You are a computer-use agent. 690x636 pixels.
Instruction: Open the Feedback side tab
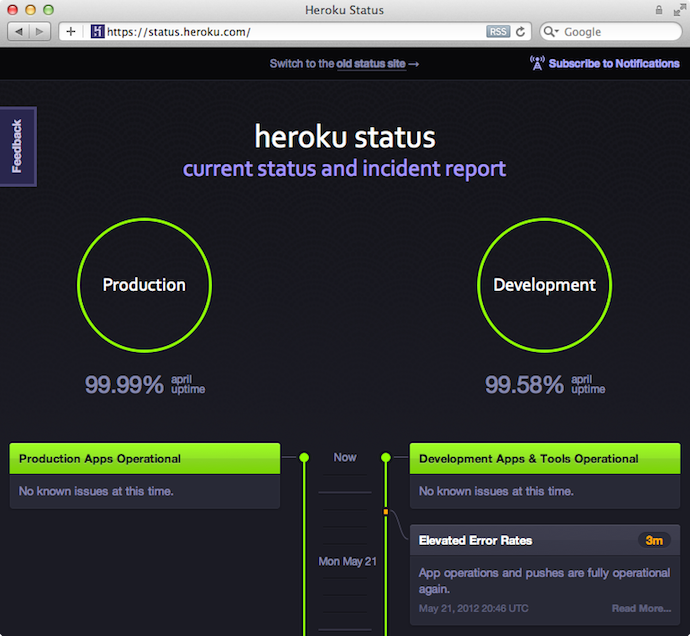coord(18,147)
